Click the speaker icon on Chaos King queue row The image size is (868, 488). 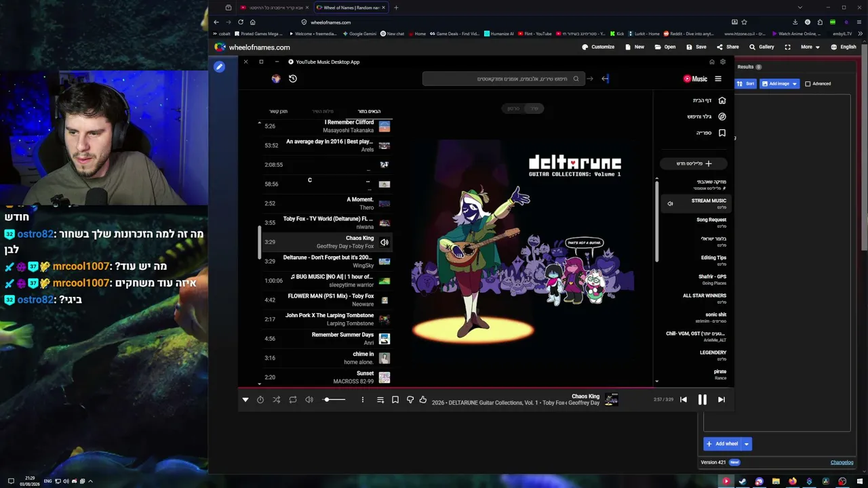click(384, 242)
